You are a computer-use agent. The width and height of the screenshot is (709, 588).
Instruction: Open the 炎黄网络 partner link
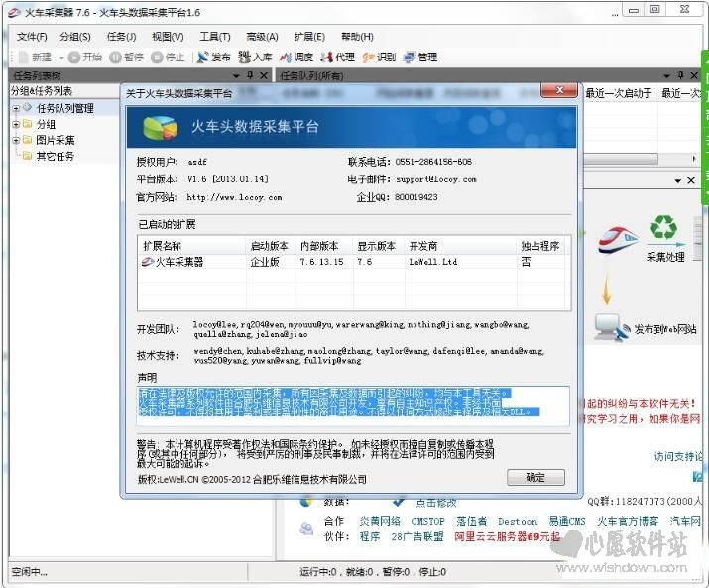(x=380, y=521)
